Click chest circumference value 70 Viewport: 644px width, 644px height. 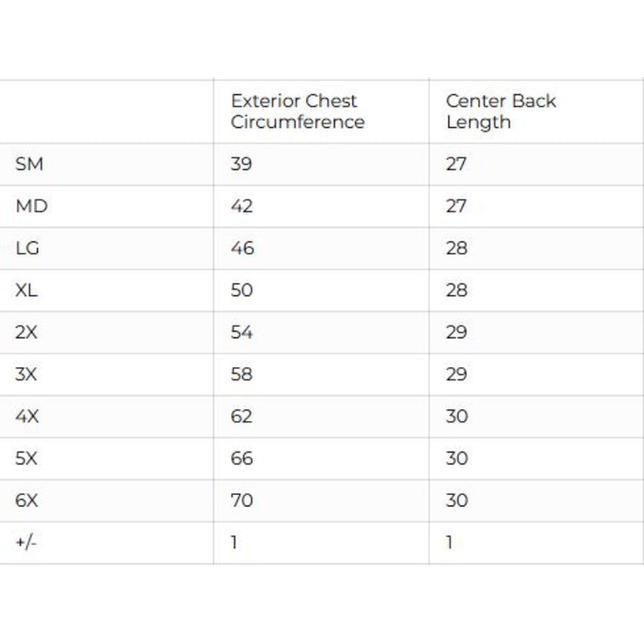tap(242, 500)
